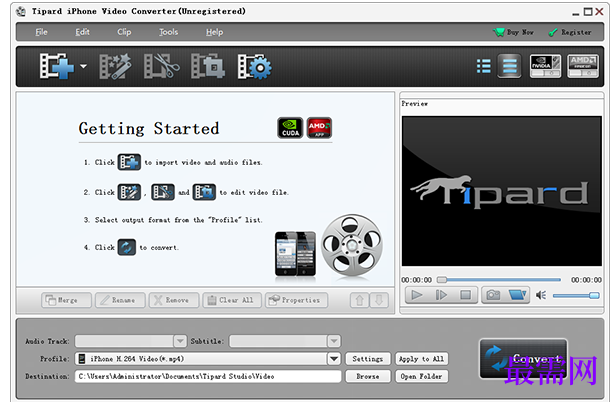
Task: Select the Effect magic wand tool
Action: coord(115,66)
